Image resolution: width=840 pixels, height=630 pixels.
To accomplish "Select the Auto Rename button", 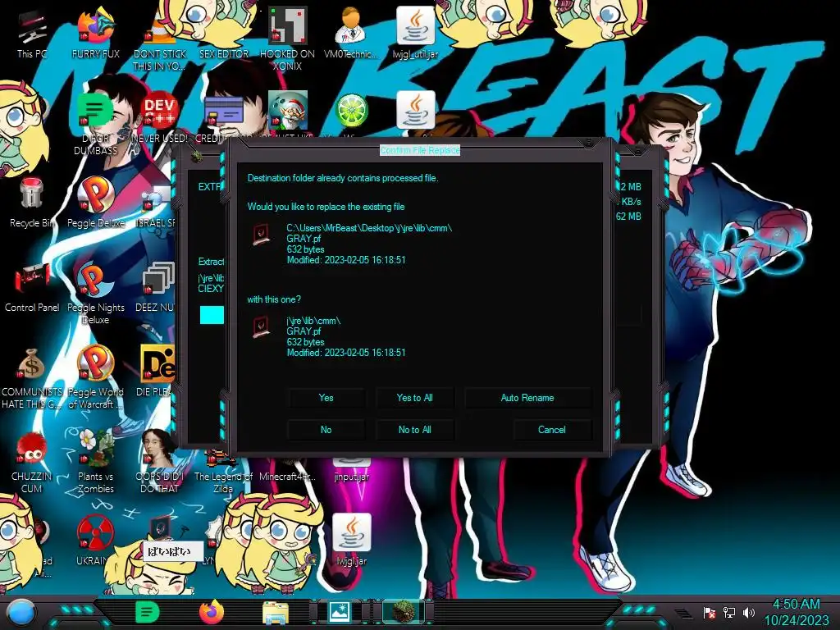I will (x=527, y=398).
